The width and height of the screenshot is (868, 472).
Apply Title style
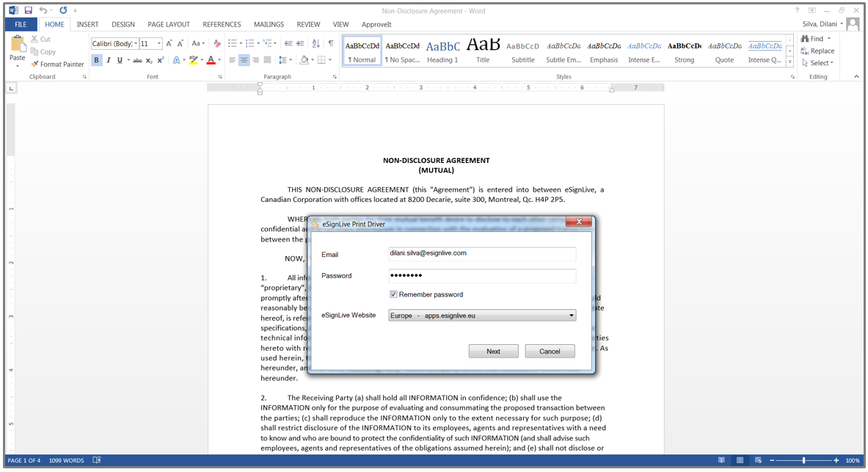[483, 51]
